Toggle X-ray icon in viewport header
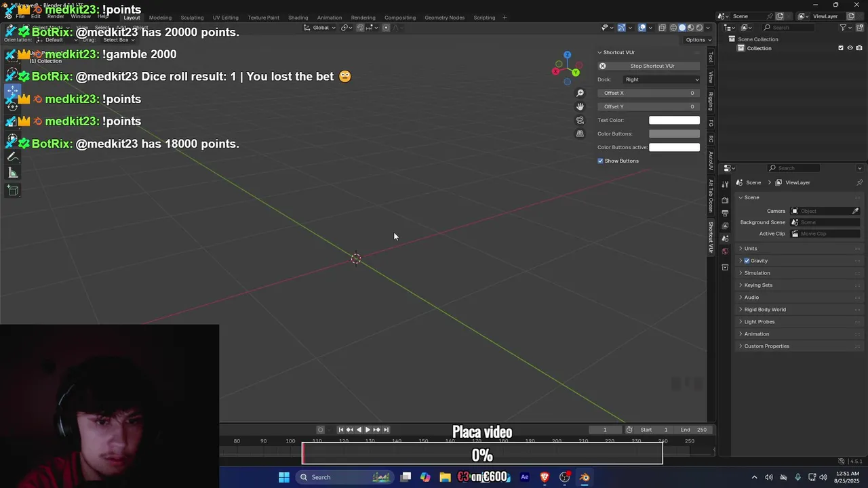The image size is (868, 488). coord(662,28)
